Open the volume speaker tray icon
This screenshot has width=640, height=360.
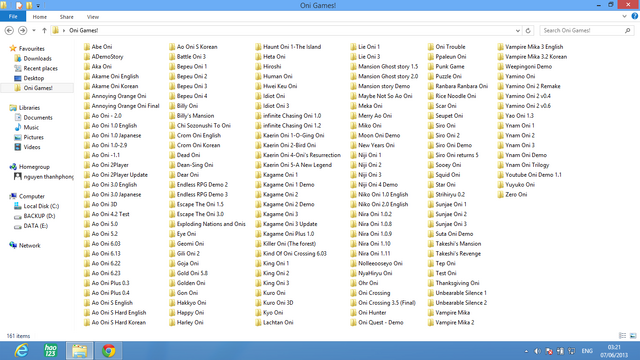pyautogui.click(x=538, y=351)
